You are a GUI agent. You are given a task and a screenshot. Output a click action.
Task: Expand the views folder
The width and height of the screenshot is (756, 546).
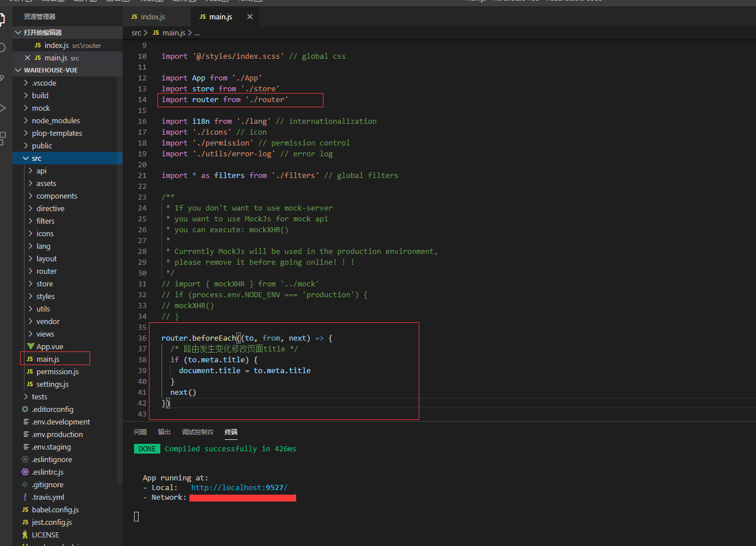pos(30,334)
